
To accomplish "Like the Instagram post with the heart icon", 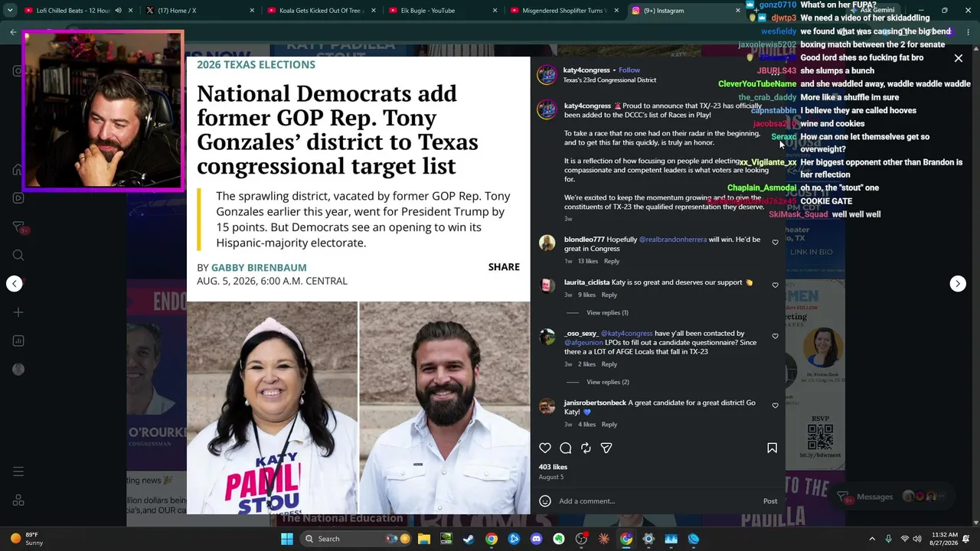I will click(545, 448).
